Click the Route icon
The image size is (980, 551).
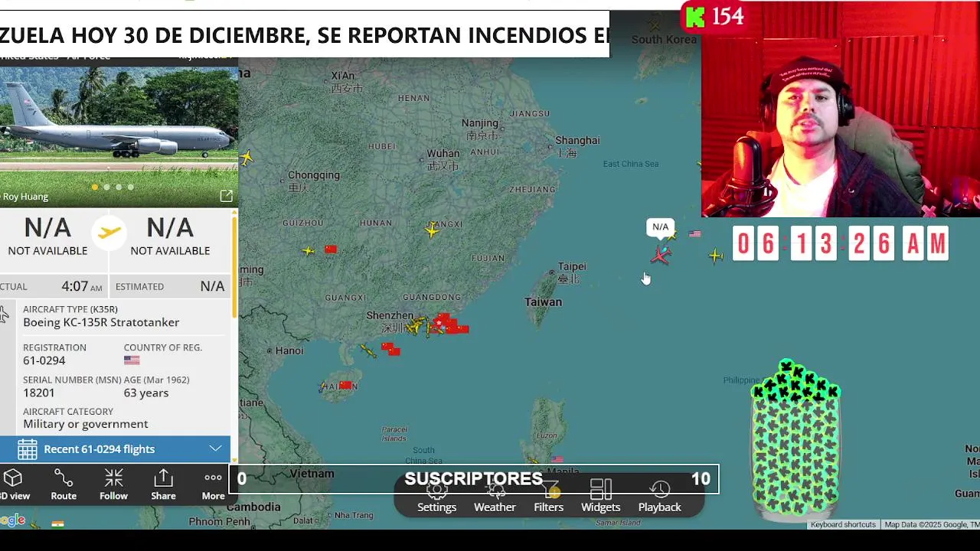[64, 485]
